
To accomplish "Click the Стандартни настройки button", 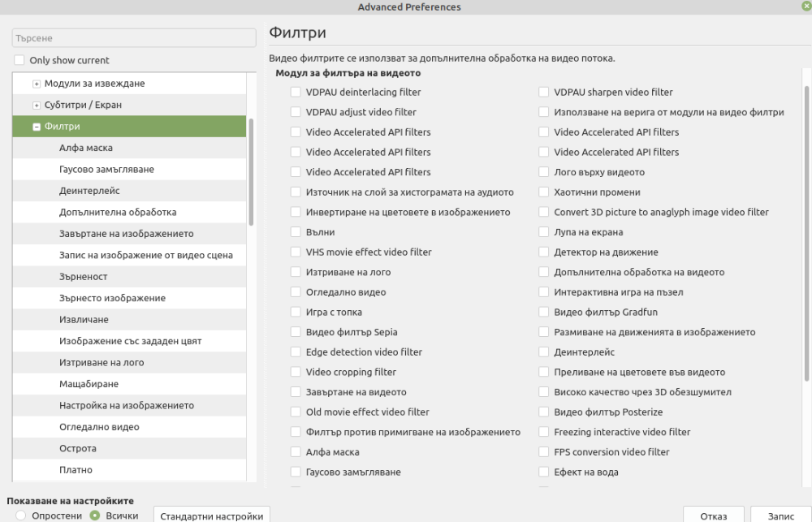I will coord(212,515).
